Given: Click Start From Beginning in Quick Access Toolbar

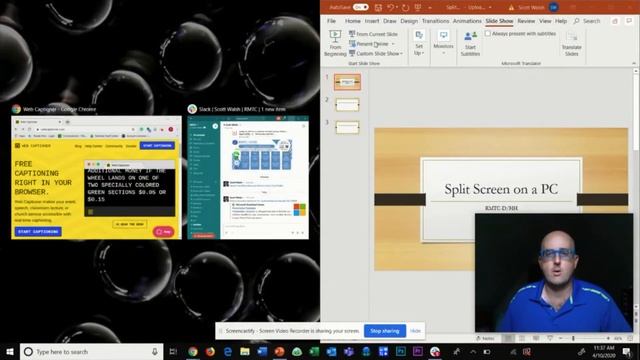Looking at the screenshot, I should [x=418, y=7].
